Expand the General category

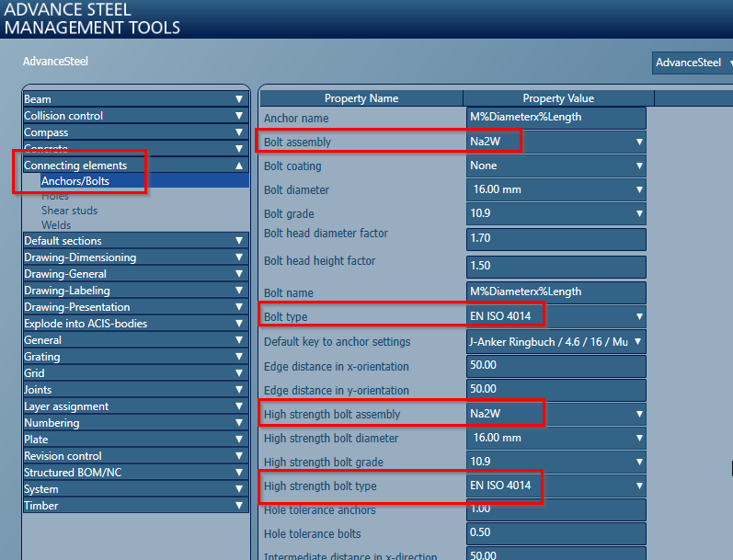click(x=136, y=340)
